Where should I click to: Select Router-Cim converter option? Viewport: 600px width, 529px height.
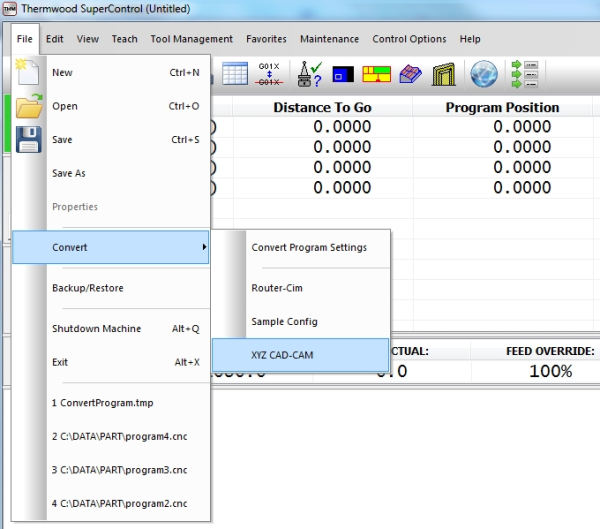tap(301, 288)
